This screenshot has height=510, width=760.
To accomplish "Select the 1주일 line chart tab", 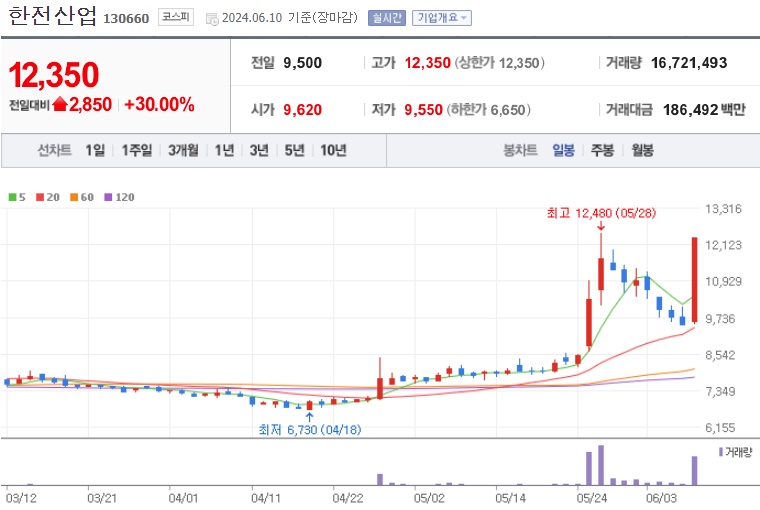I will pos(137,150).
